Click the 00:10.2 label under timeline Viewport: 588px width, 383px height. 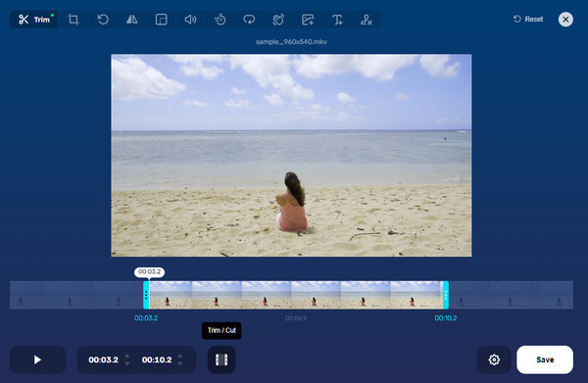(x=446, y=318)
